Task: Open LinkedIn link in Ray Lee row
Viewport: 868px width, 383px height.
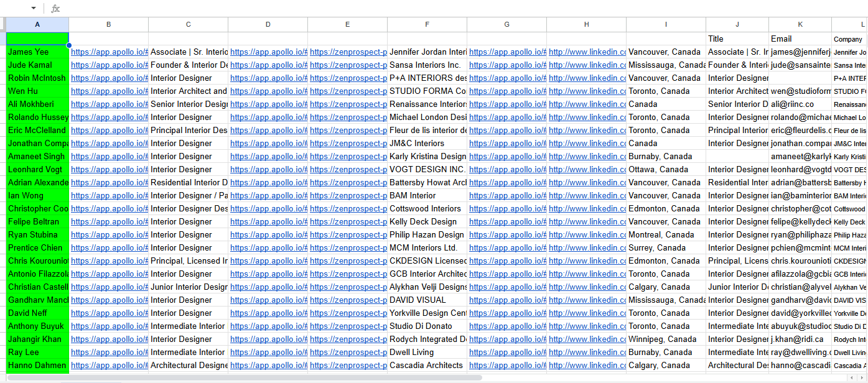Action: pos(587,352)
